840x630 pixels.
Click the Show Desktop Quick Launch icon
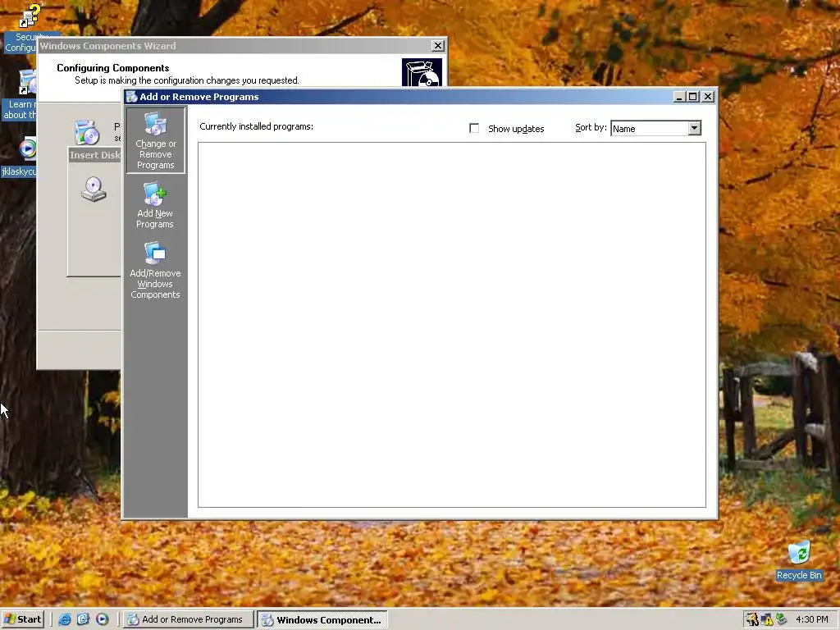click(x=83, y=619)
